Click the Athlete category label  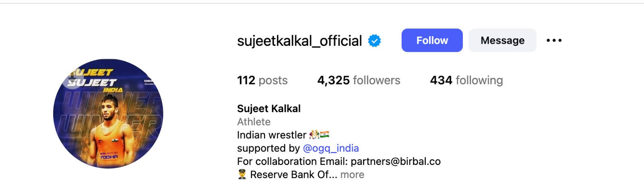pos(254,121)
